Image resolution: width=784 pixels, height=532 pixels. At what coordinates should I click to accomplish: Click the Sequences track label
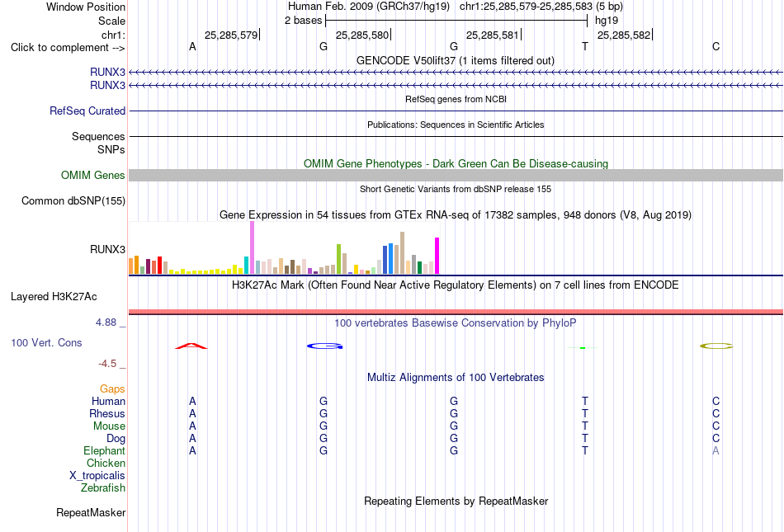pos(98,136)
